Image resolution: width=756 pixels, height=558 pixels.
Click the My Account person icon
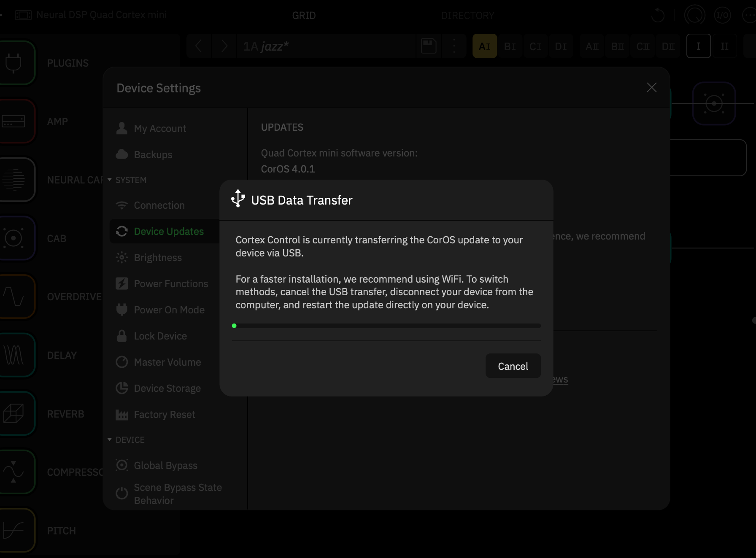(x=122, y=128)
